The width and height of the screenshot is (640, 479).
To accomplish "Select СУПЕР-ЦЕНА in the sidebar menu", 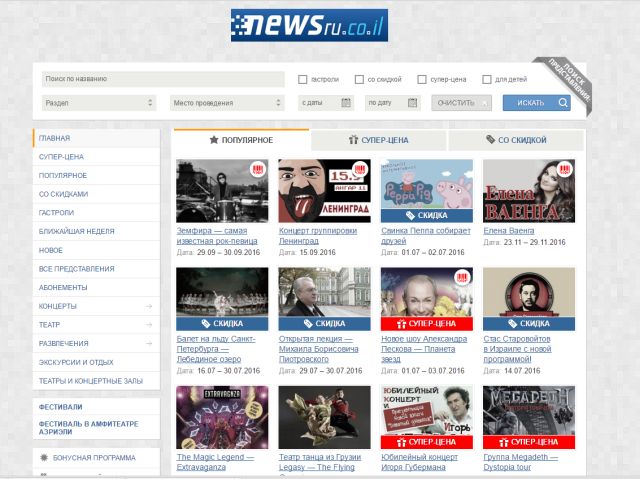I will coord(96,157).
